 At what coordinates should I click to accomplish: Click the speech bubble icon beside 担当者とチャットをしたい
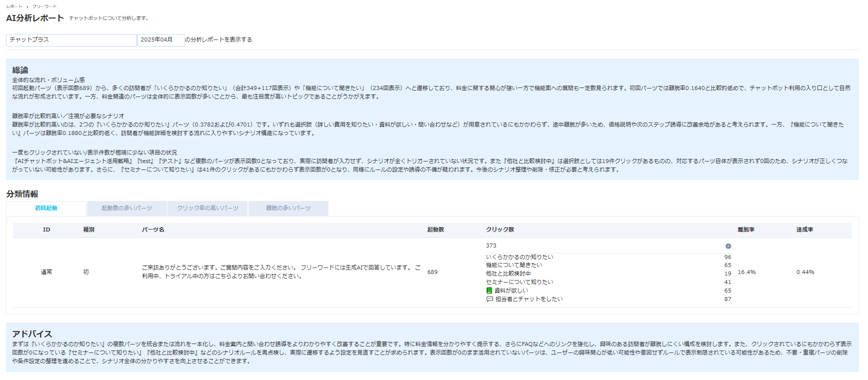tap(489, 299)
